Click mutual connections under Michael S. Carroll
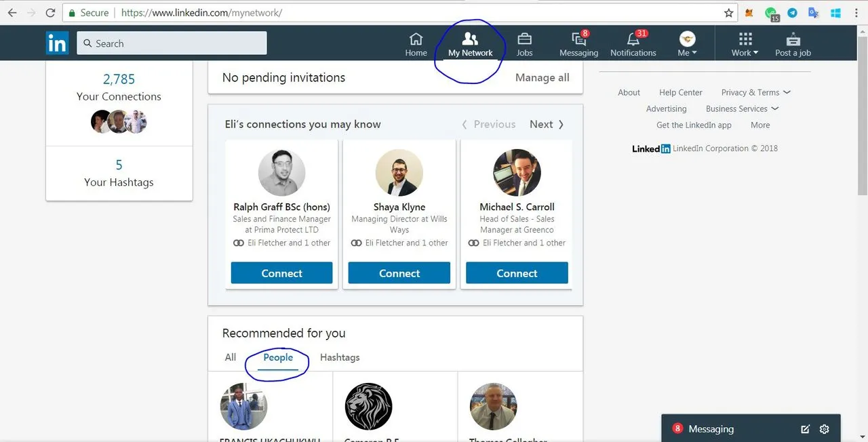Image resolution: width=868 pixels, height=442 pixels. tap(517, 243)
